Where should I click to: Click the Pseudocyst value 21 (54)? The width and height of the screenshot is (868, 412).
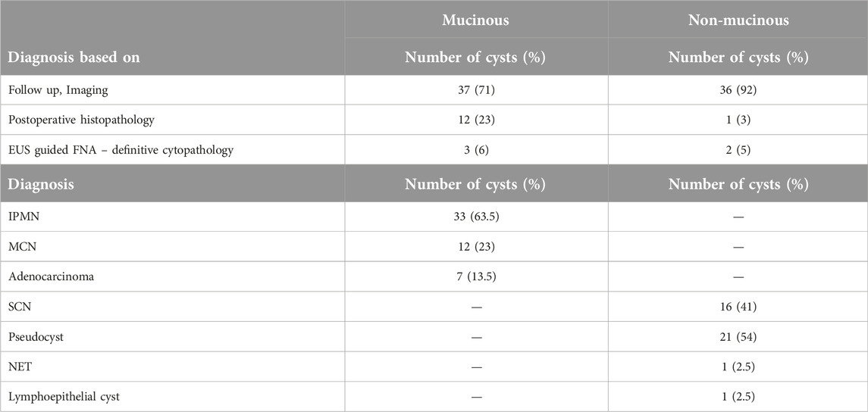tap(738, 336)
